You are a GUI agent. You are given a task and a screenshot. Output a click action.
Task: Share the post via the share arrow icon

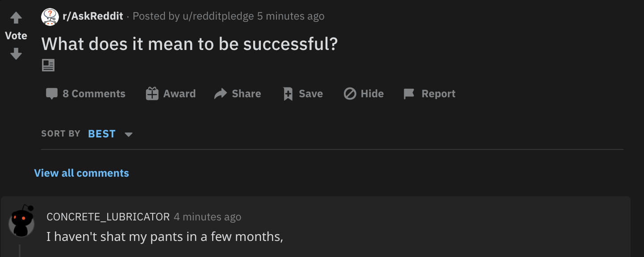pyautogui.click(x=220, y=93)
